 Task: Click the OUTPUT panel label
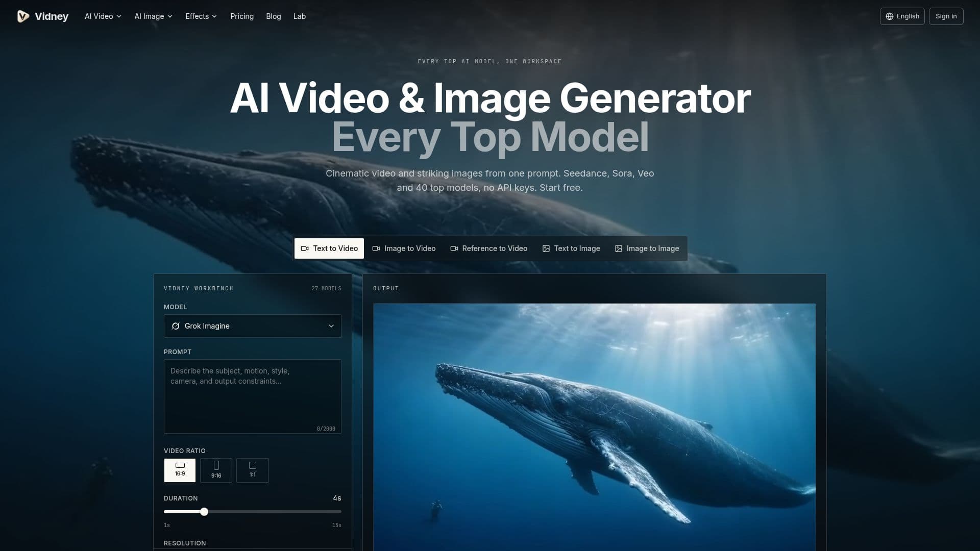tap(386, 289)
